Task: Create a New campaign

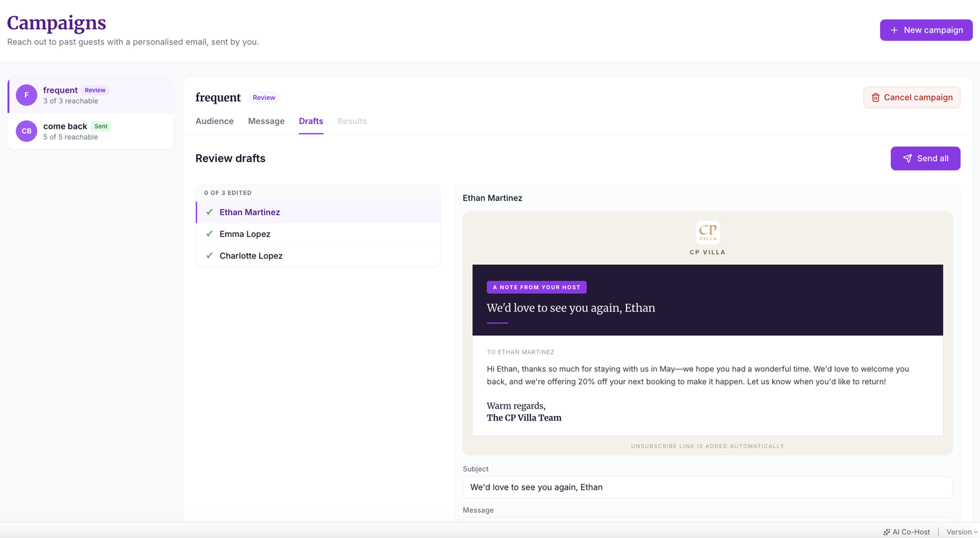Action: tap(926, 30)
